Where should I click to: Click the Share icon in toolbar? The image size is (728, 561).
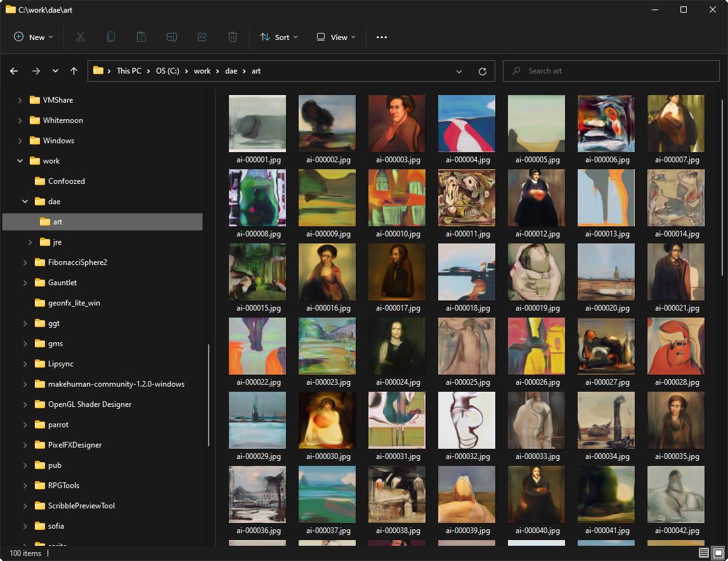(202, 37)
